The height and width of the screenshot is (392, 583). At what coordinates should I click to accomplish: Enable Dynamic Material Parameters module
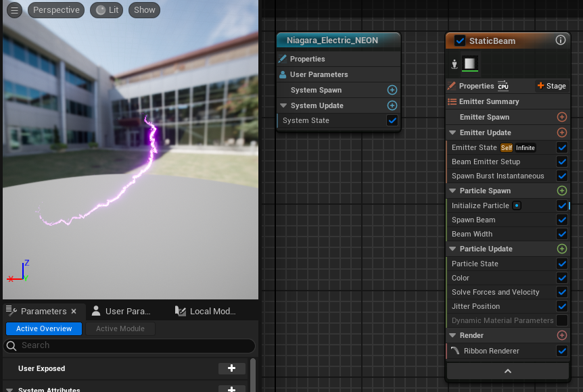[x=561, y=320]
